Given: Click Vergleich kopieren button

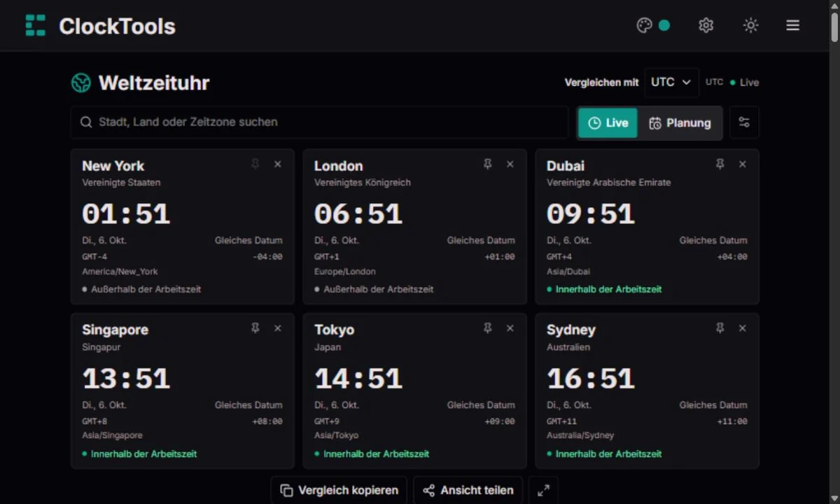Looking at the screenshot, I should tap(339, 490).
